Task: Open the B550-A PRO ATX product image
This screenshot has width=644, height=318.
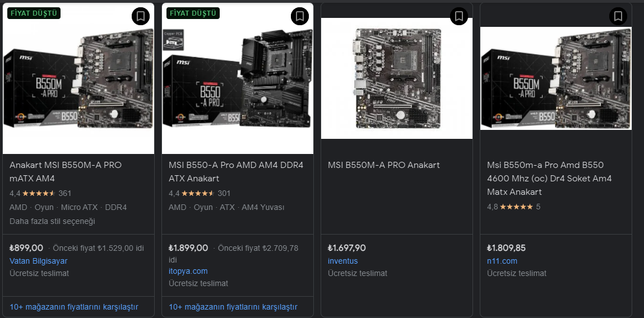Action: coord(238,78)
